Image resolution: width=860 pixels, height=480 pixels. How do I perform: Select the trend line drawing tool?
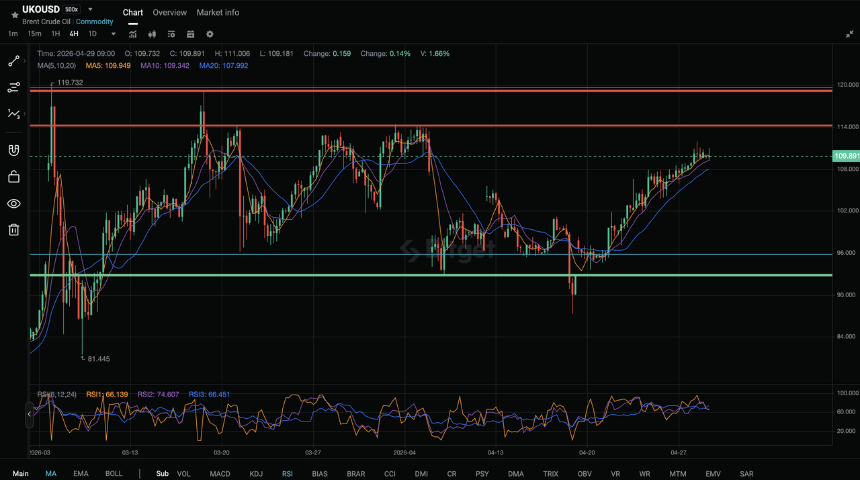click(14, 61)
